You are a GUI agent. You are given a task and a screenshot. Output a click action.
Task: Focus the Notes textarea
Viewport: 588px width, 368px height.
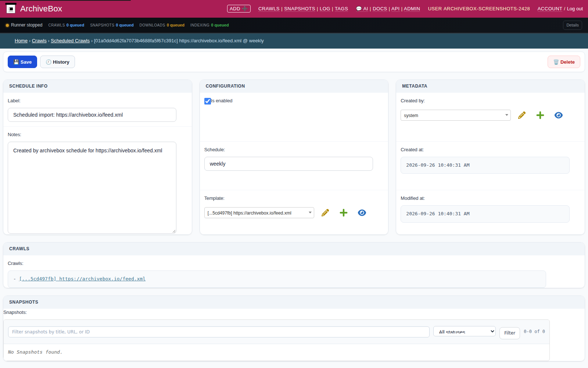coord(92,188)
